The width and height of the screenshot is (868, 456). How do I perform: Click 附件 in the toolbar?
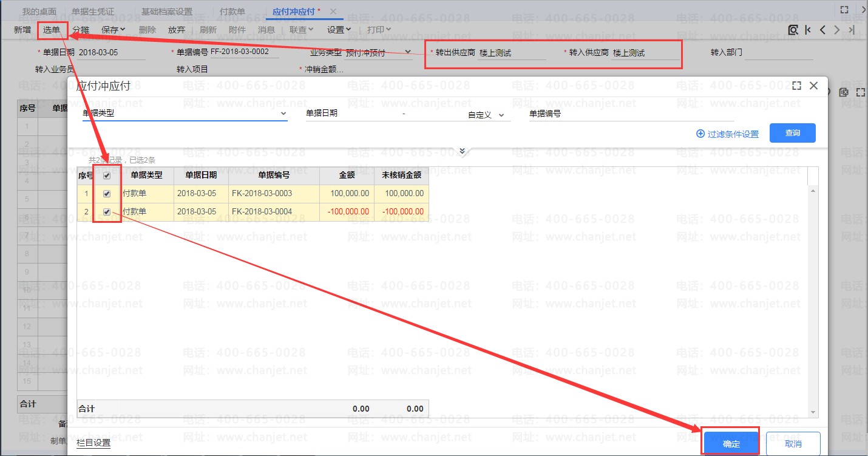point(237,29)
